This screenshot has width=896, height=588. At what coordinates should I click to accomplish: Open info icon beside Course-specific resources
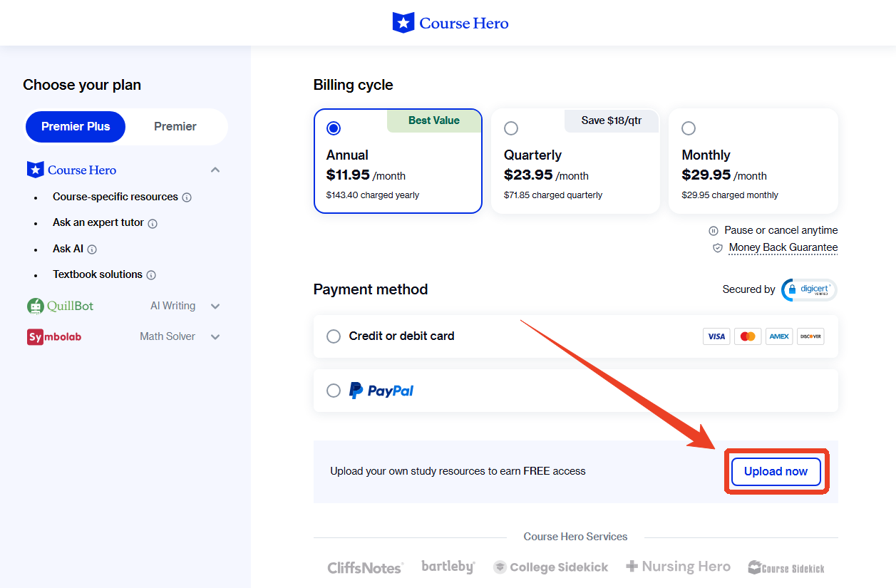[187, 197]
